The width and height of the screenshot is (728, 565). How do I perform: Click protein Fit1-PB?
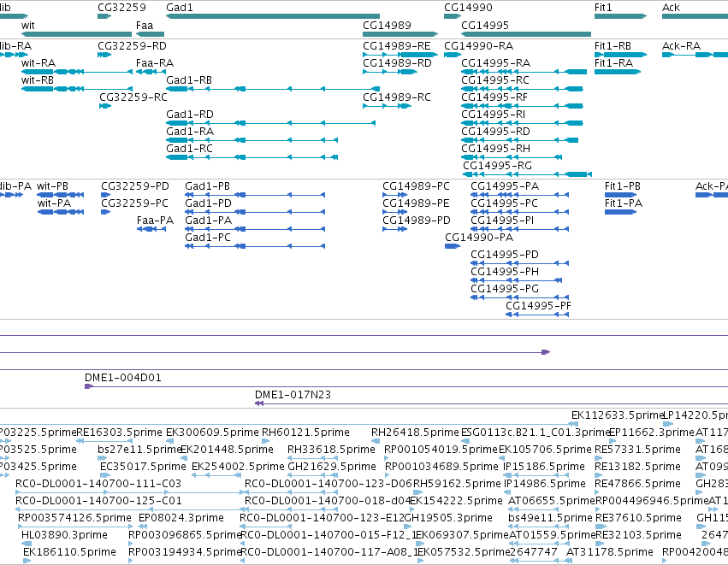coord(621,195)
